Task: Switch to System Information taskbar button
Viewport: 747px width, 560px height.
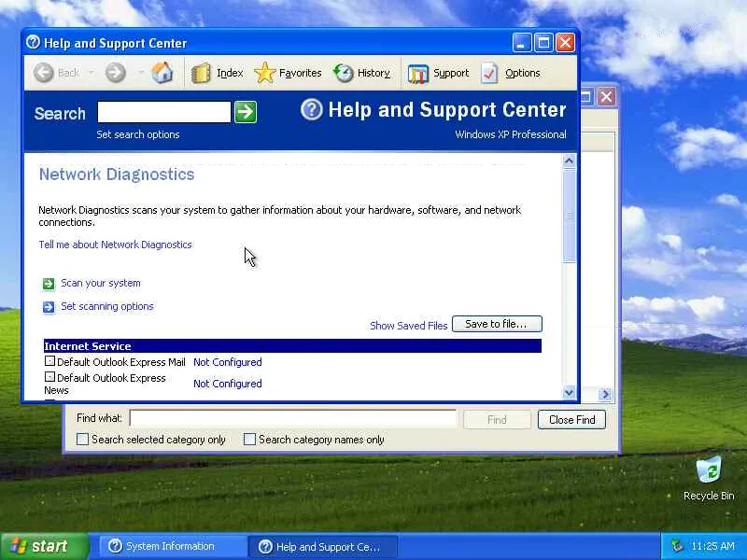Action: 171,546
